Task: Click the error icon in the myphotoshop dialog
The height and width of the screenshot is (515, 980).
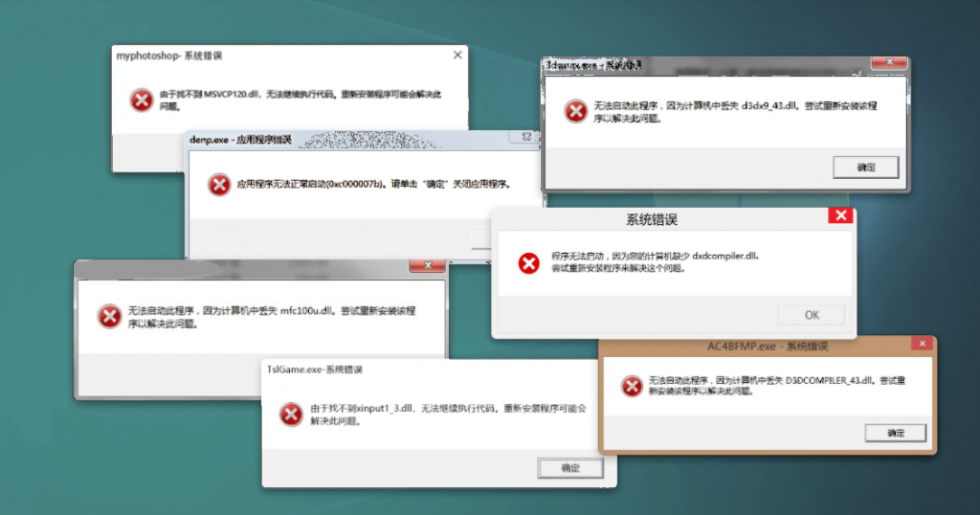Action: coord(142,100)
